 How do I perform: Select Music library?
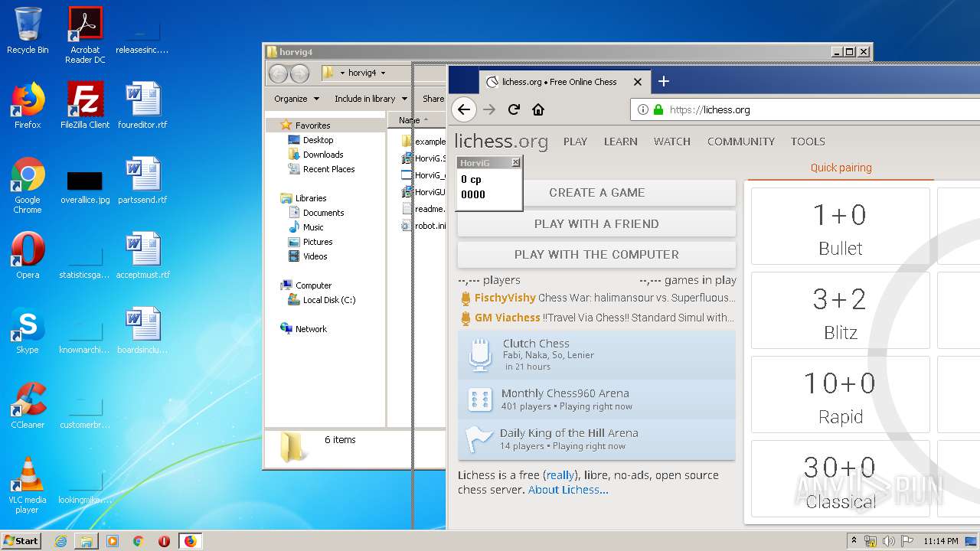pyautogui.click(x=313, y=227)
